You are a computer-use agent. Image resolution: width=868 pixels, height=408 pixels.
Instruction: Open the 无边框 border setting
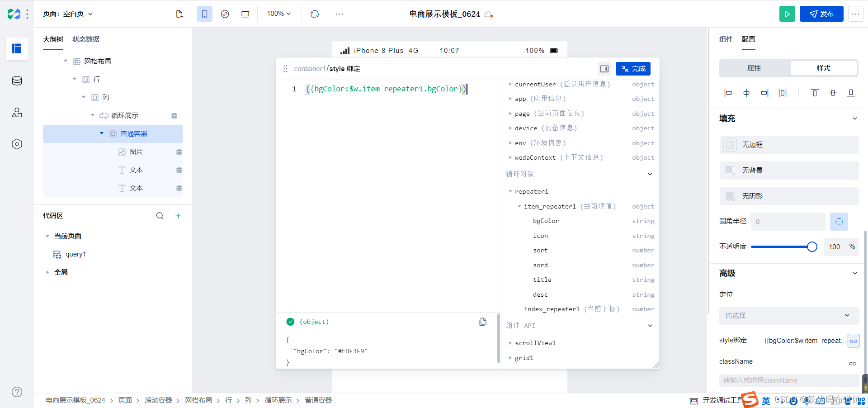click(x=789, y=145)
